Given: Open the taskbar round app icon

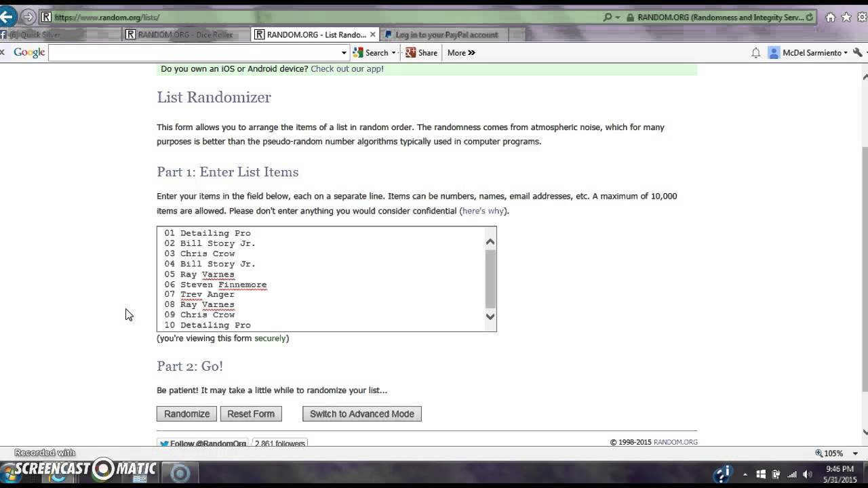Looking at the screenshot, I should point(180,473).
